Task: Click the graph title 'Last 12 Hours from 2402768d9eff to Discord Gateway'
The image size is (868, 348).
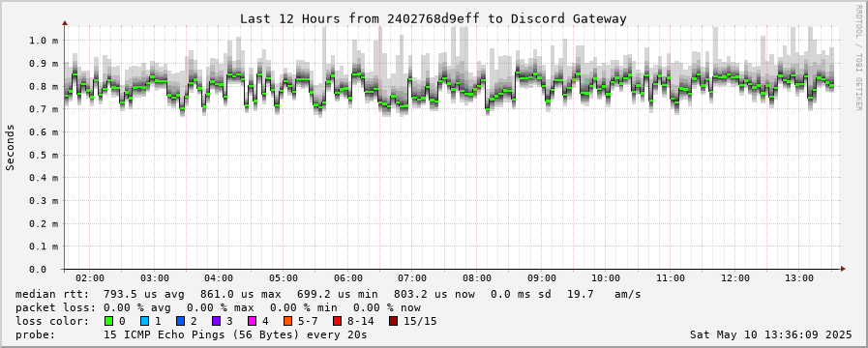Action: [433, 18]
